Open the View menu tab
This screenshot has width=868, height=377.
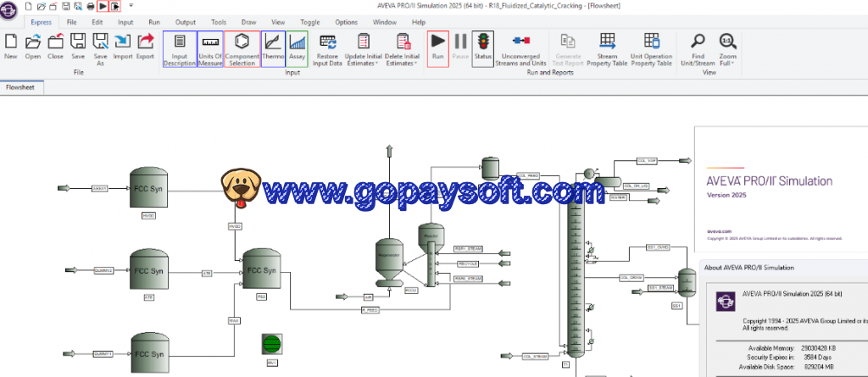(278, 22)
